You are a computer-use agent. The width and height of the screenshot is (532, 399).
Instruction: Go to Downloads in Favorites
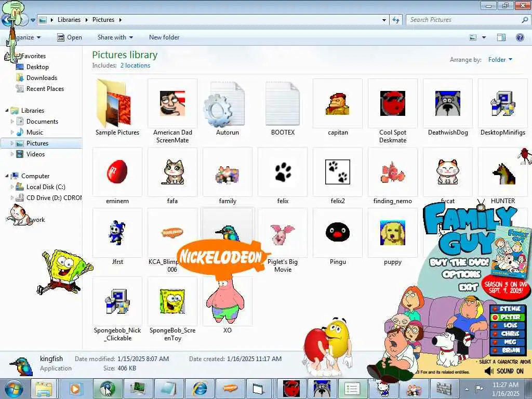(x=42, y=78)
